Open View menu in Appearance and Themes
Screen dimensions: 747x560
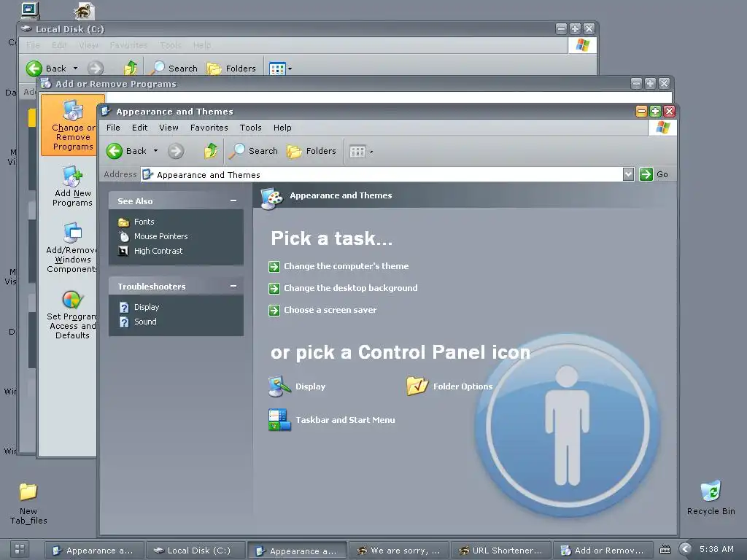[169, 128]
